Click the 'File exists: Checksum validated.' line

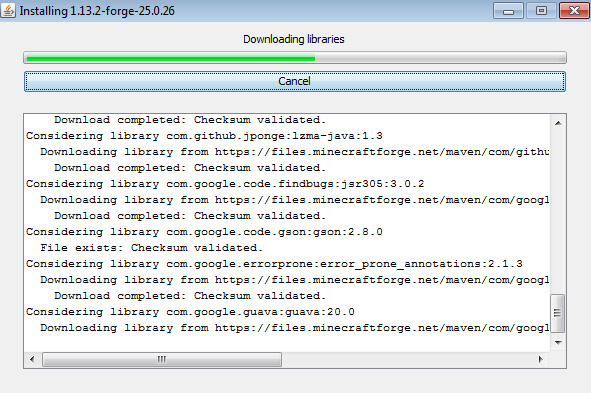pyautogui.click(x=152, y=248)
